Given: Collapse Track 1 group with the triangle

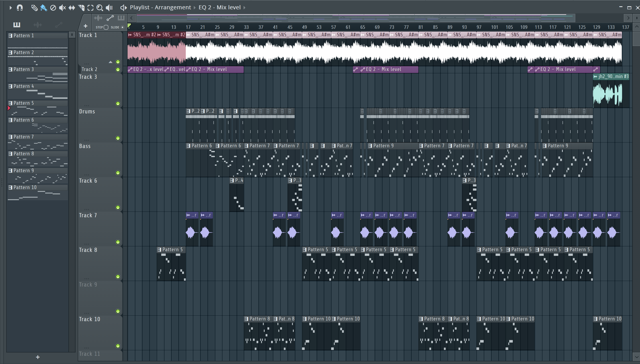Looking at the screenshot, I should (x=110, y=62).
